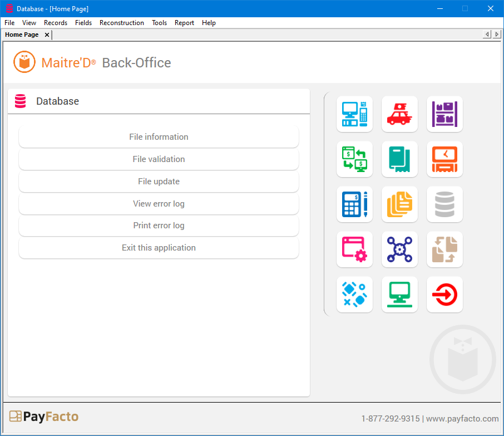Launch the Time and Attendance module

click(444, 159)
